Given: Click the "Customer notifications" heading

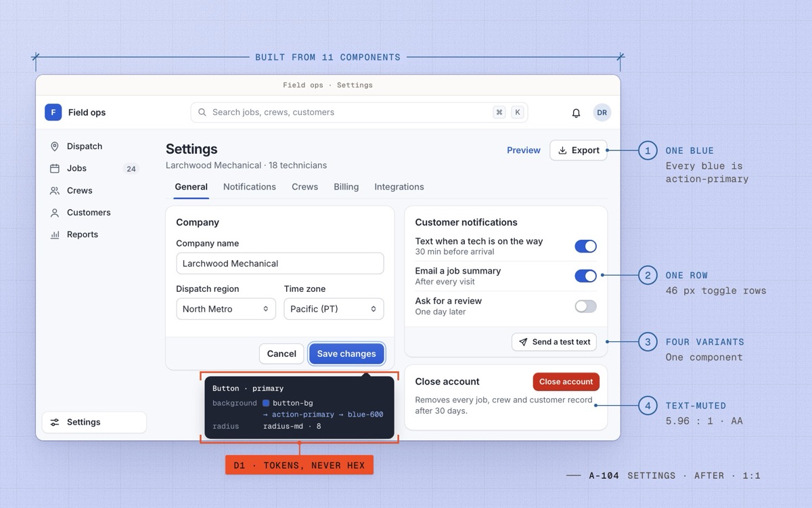Looking at the screenshot, I should (x=466, y=222).
